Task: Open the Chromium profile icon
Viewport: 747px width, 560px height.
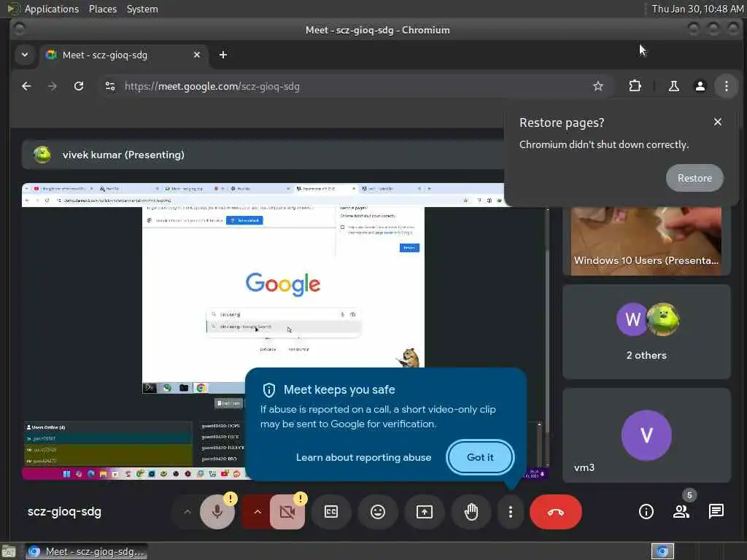Action: click(x=700, y=86)
